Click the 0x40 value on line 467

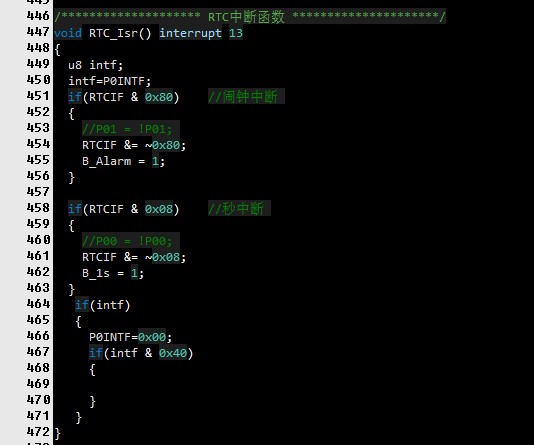(173, 353)
